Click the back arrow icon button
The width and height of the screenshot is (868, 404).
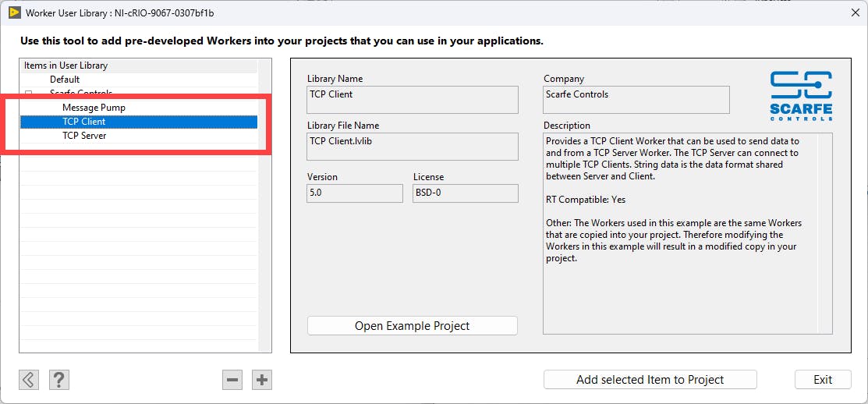click(x=29, y=380)
